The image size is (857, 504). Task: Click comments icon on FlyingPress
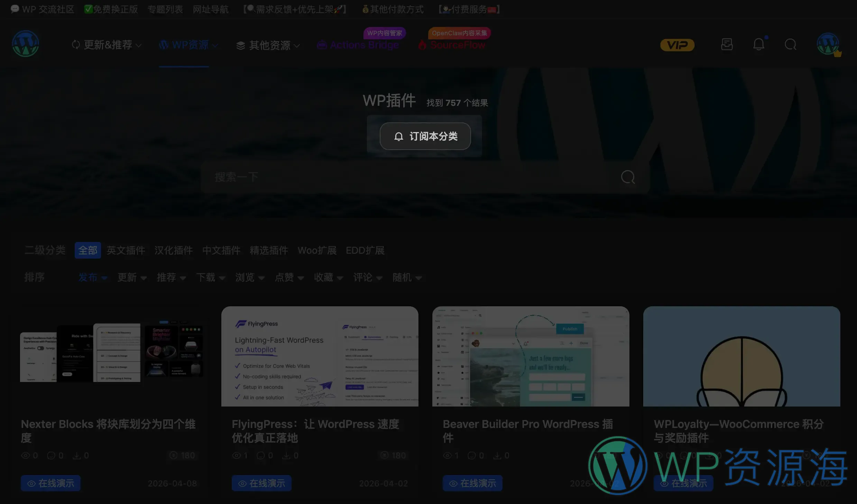pyautogui.click(x=261, y=456)
